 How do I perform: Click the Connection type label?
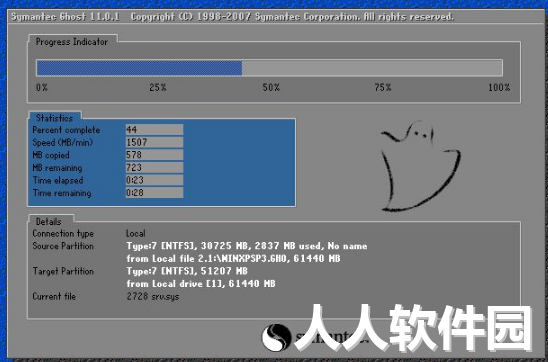pos(63,233)
